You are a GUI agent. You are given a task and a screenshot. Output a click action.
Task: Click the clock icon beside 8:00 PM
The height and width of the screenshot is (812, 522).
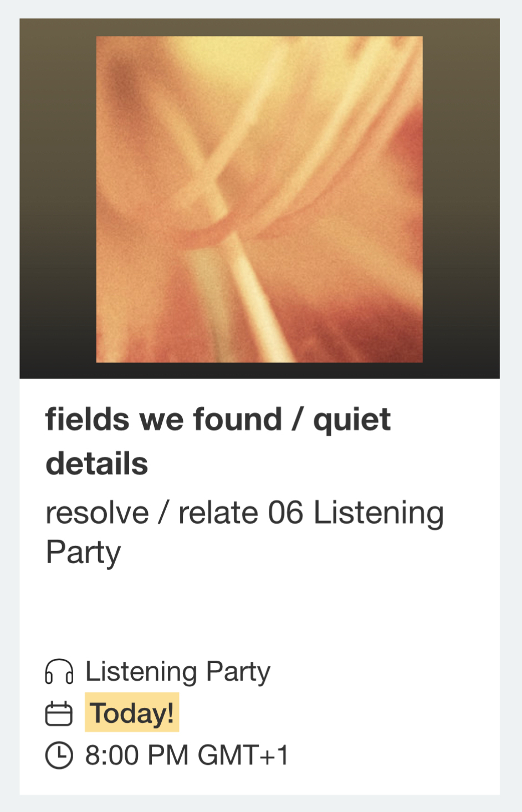[x=59, y=755]
